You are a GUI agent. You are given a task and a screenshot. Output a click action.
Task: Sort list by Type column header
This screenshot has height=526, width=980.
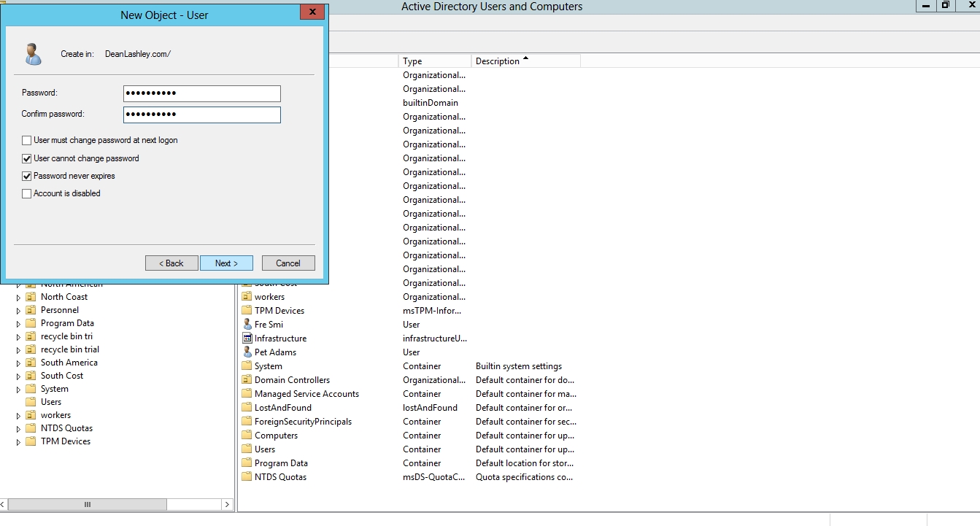click(434, 61)
